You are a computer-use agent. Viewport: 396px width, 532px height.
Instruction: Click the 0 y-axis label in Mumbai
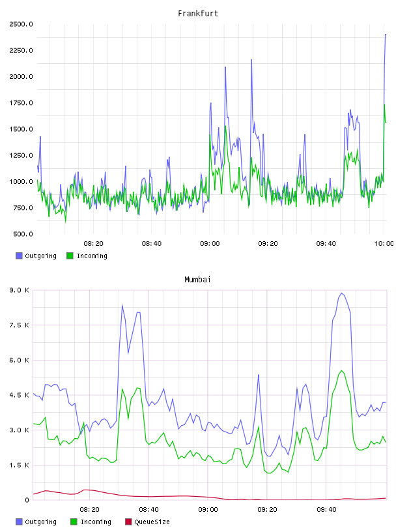[27, 500]
